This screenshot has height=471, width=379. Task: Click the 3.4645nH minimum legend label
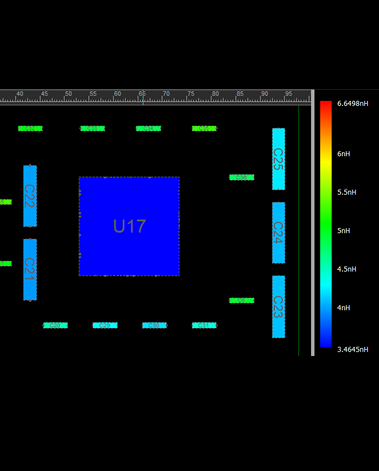point(353,349)
